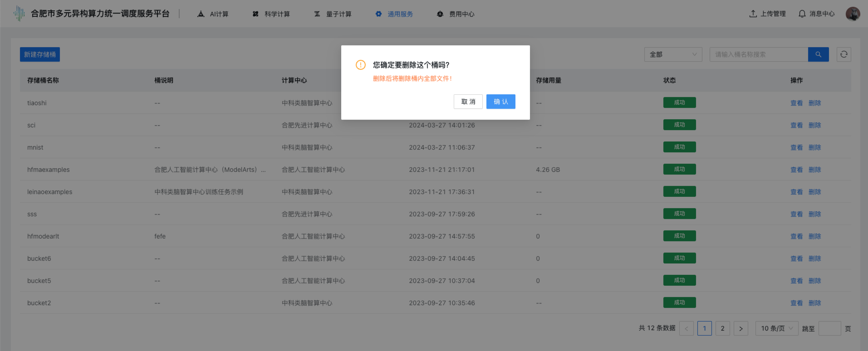Click 新建存储桶 to create a bucket
Screen dimensions: 868x351
point(40,54)
